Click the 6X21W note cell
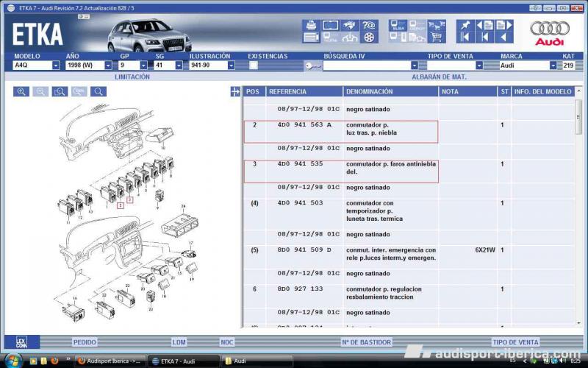Viewport: 588px width, 368px height. (485, 250)
